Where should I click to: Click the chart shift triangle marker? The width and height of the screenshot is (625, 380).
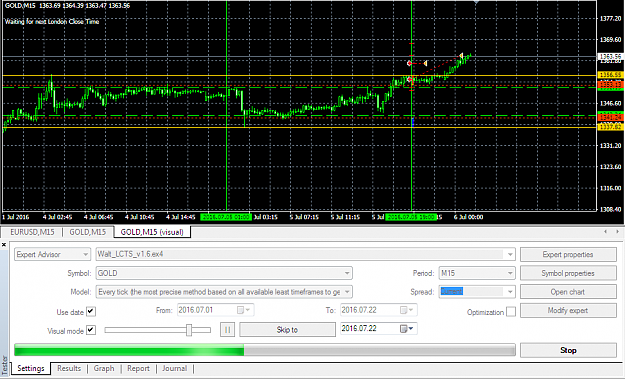click(x=476, y=2)
